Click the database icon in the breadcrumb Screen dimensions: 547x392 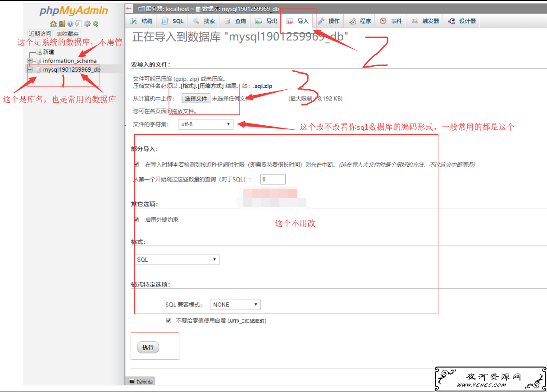[x=198, y=9]
